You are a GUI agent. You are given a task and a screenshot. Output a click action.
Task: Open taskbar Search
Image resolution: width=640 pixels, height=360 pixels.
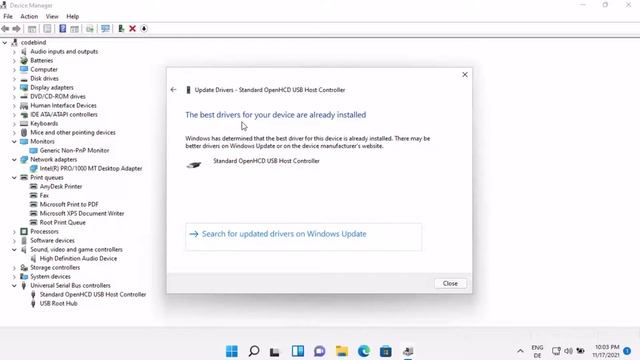(x=253, y=351)
